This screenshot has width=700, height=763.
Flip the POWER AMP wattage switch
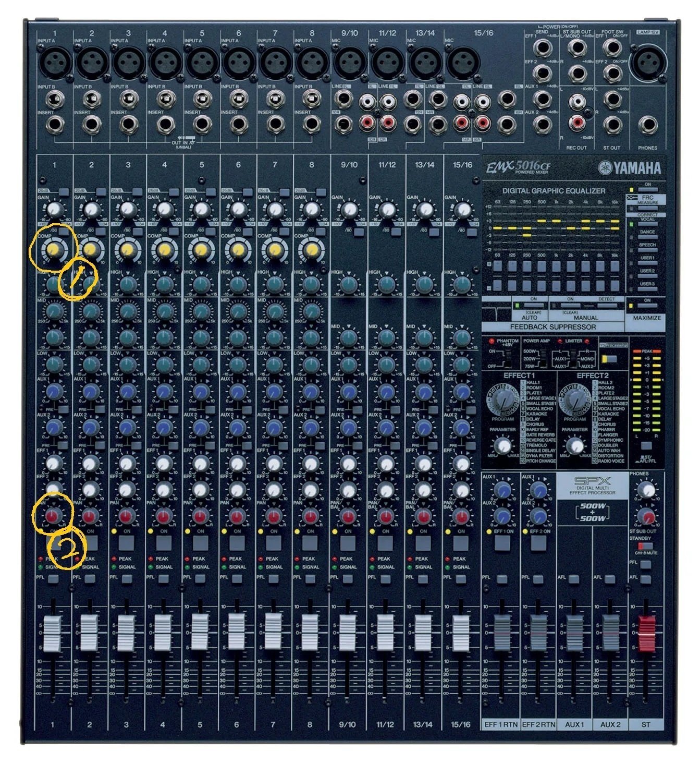point(544,358)
